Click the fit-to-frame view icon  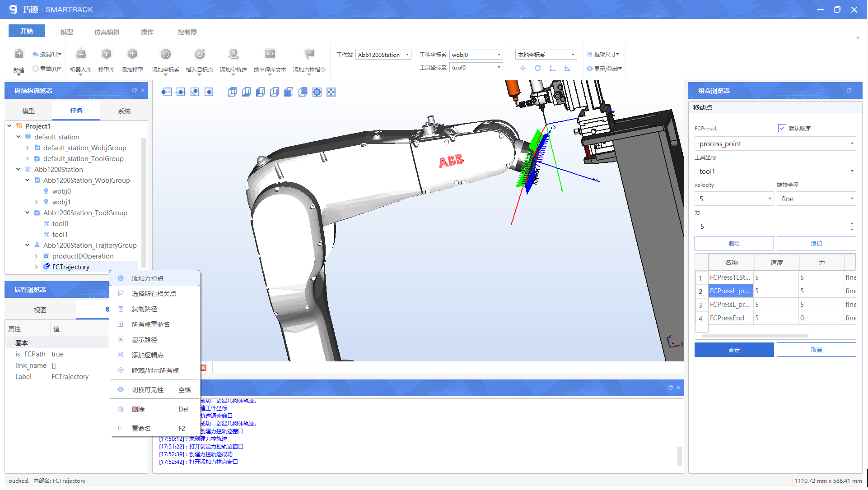[317, 92]
